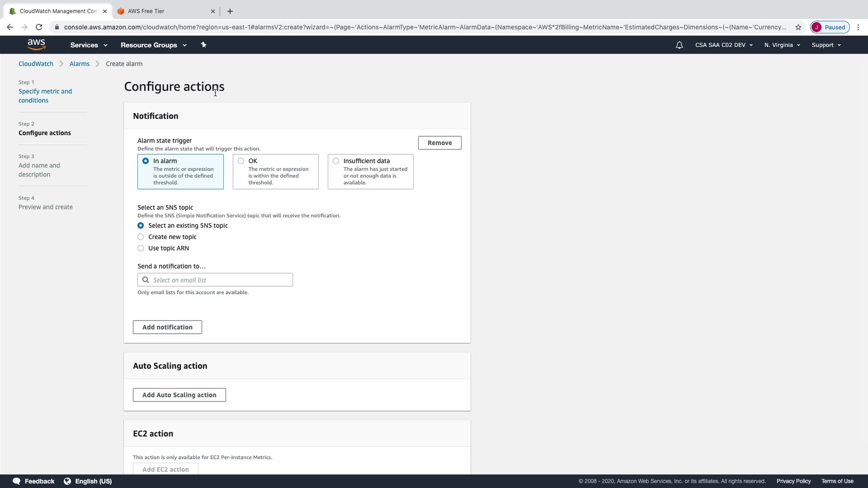Go to Step 1 Specify metric and conditions
The image size is (868, 488).
pos(45,96)
